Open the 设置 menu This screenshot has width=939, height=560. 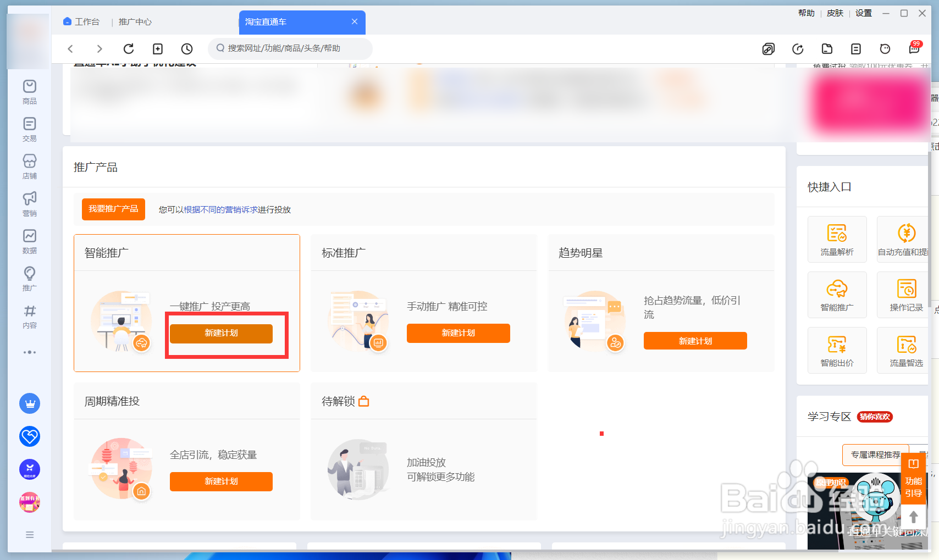tap(864, 13)
